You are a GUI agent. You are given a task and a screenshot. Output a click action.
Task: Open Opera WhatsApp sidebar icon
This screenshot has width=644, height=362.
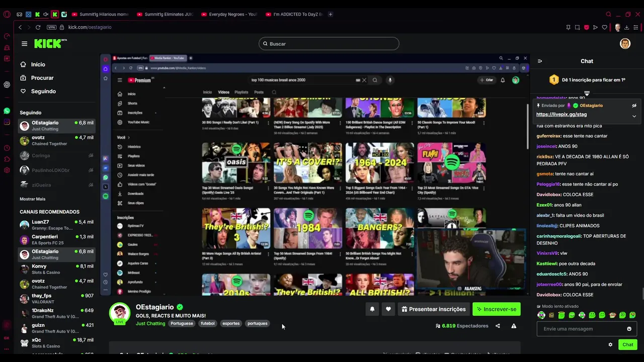(7, 111)
